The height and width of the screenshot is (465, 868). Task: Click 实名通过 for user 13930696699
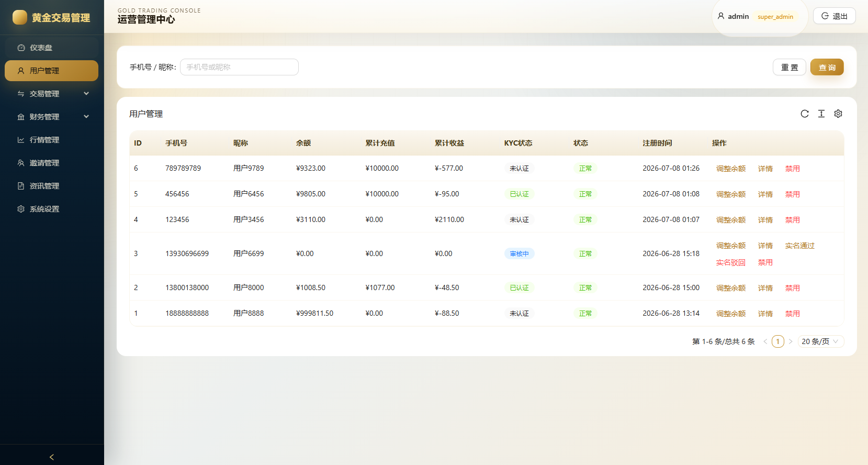coord(799,246)
